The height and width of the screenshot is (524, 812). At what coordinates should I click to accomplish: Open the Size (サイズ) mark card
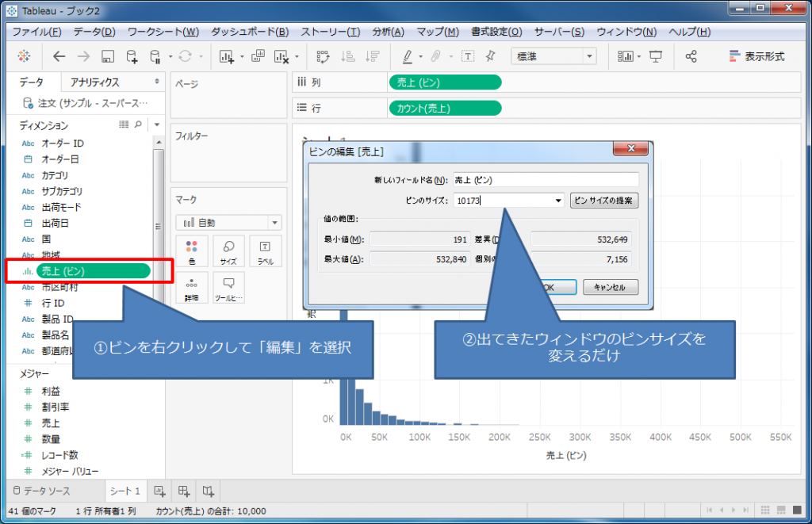(228, 251)
